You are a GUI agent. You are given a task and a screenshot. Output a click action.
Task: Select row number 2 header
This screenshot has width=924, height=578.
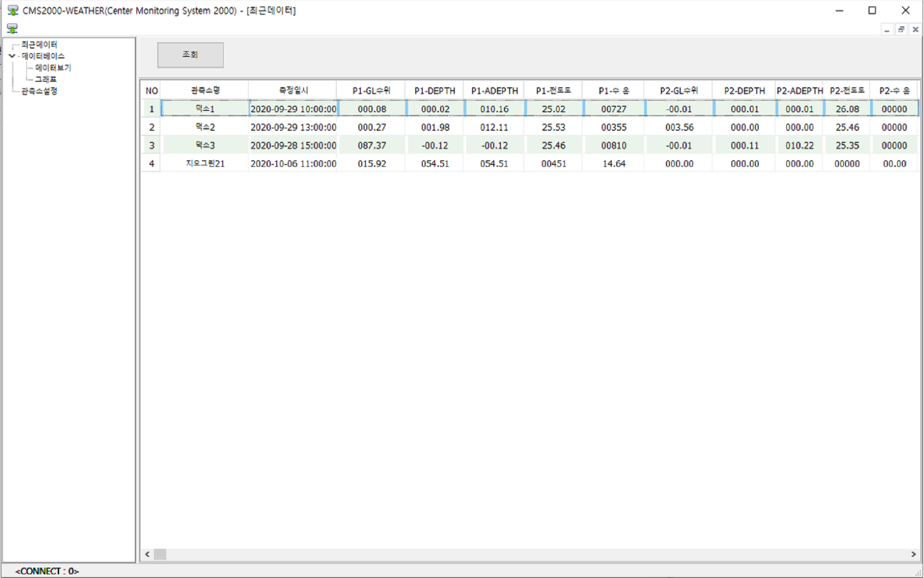[151, 127]
